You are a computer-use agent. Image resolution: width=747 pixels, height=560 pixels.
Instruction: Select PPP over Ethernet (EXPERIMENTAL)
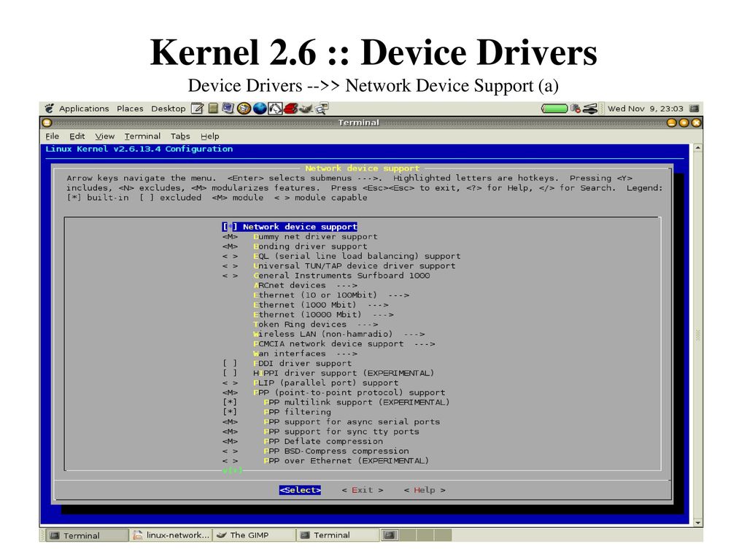tap(325, 461)
